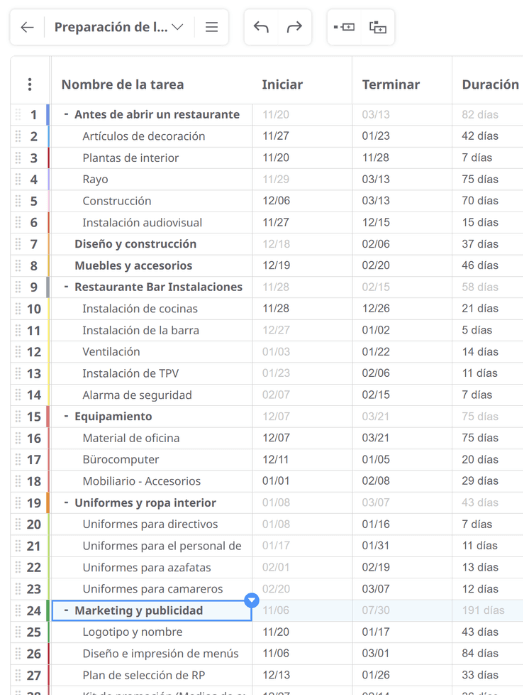This screenshot has width=523, height=695.
Task: Collapse Marketing y publicidad group
Action: click(66, 610)
